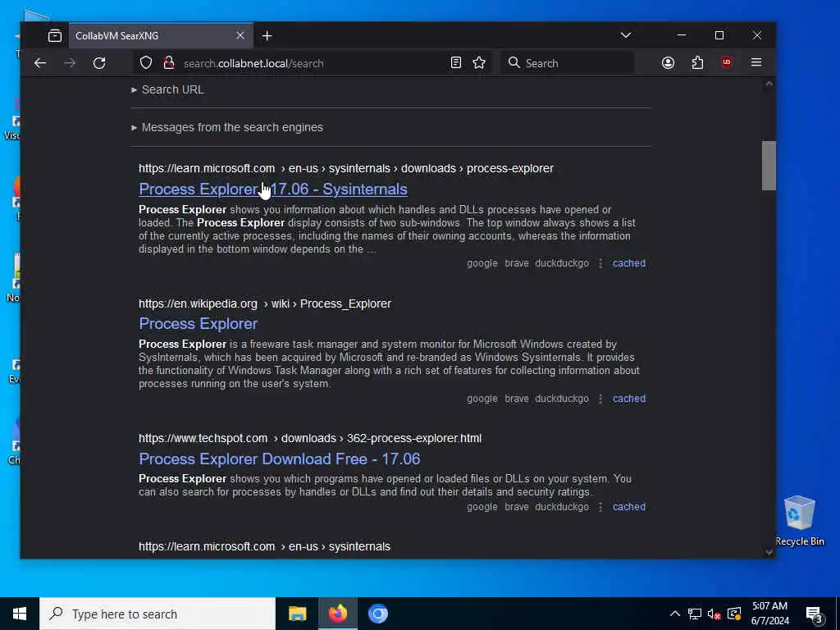840x630 pixels.
Task: Open more options dots on Wikipedia result
Action: [600, 399]
